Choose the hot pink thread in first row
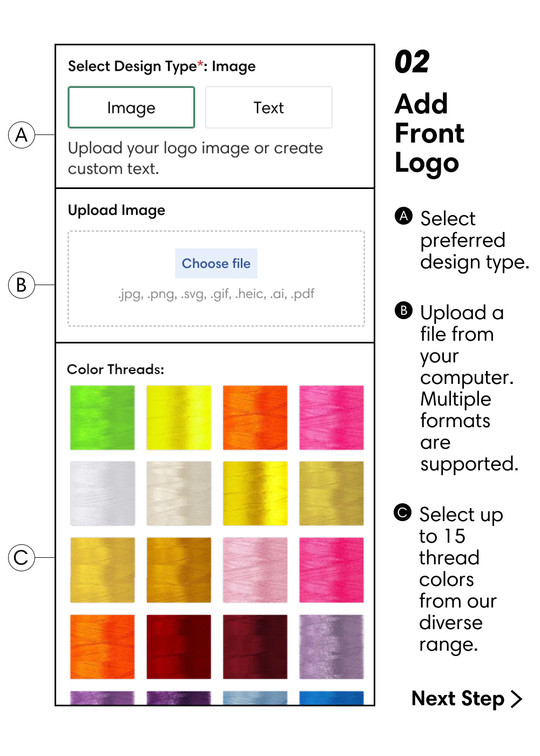Viewport: 540px width, 756px height. pyautogui.click(x=332, y=417)
